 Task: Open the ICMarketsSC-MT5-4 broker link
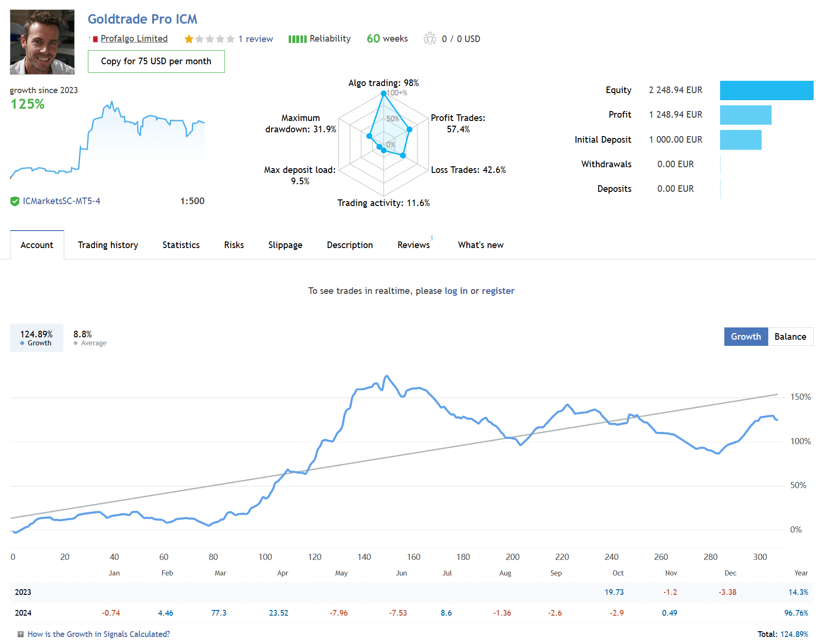tap(61, 201)
